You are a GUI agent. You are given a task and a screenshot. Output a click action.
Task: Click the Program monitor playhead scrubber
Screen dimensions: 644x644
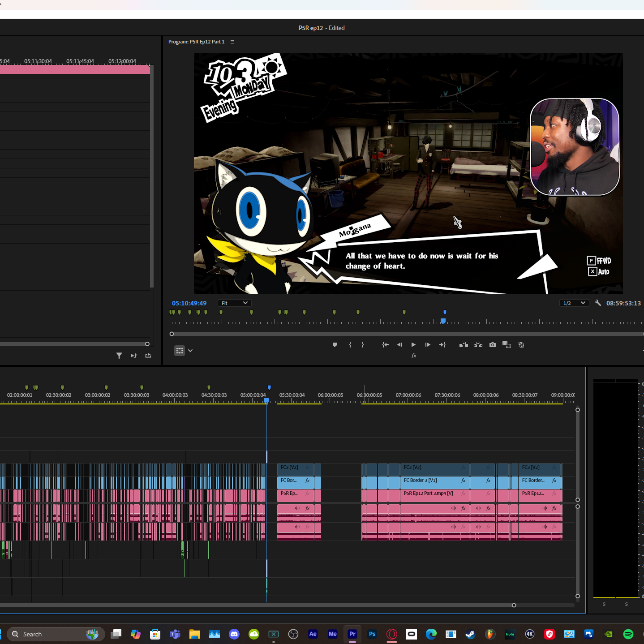443,321
